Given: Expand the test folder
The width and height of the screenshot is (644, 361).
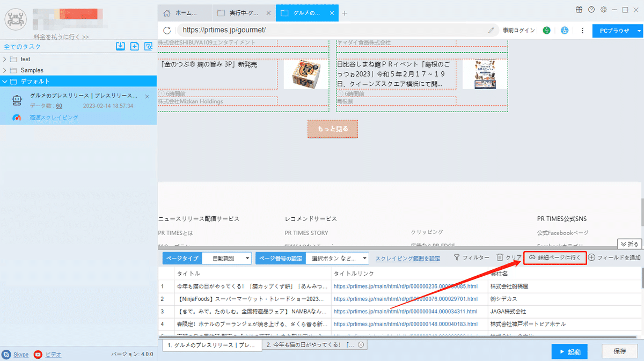Looking at the screenshot, I should 5,59.
